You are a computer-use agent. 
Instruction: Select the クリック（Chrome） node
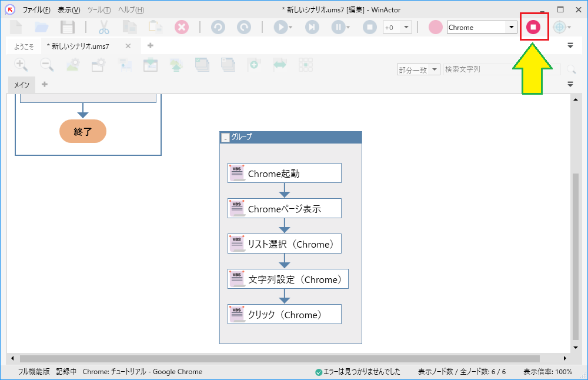point(284,314)
